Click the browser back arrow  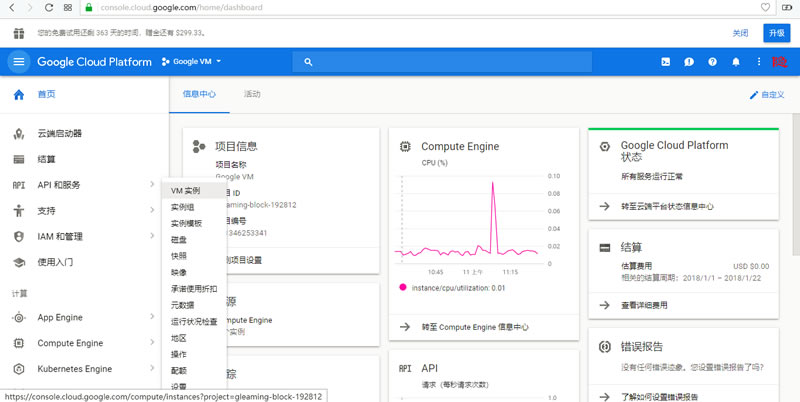tap(12, 8)
